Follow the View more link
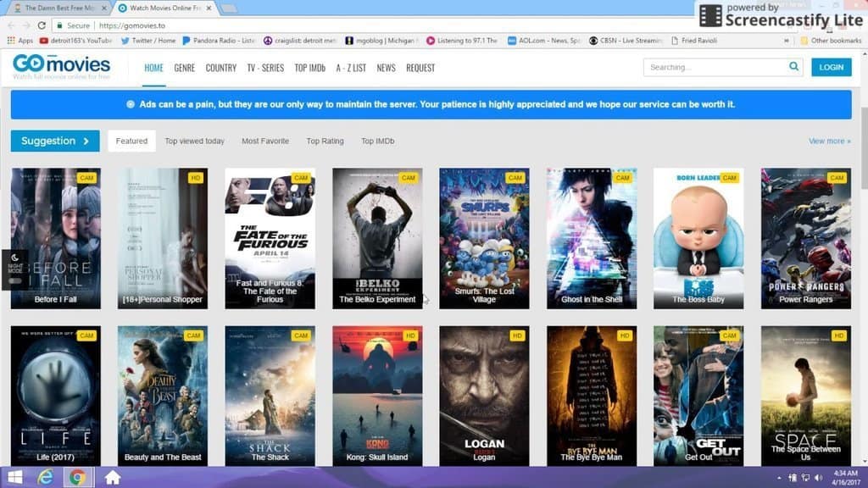Screen dimensions: 868x488 click(x=829, y=141)
